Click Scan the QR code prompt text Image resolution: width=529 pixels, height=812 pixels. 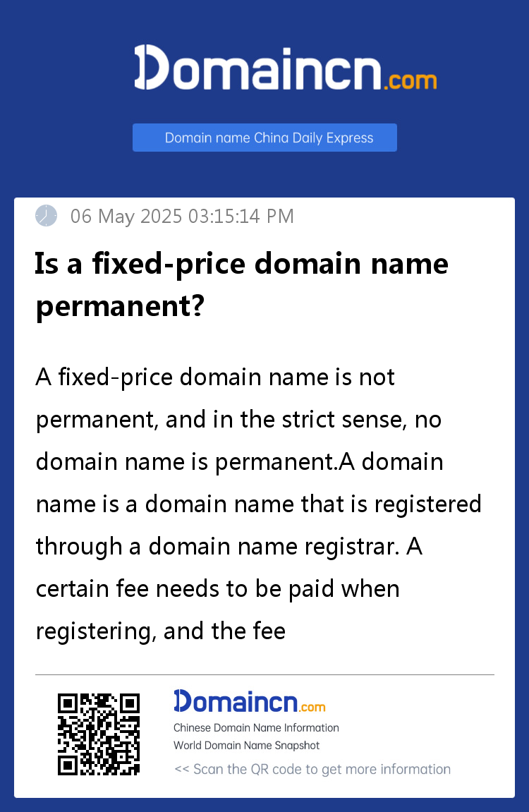pos(312,769)
